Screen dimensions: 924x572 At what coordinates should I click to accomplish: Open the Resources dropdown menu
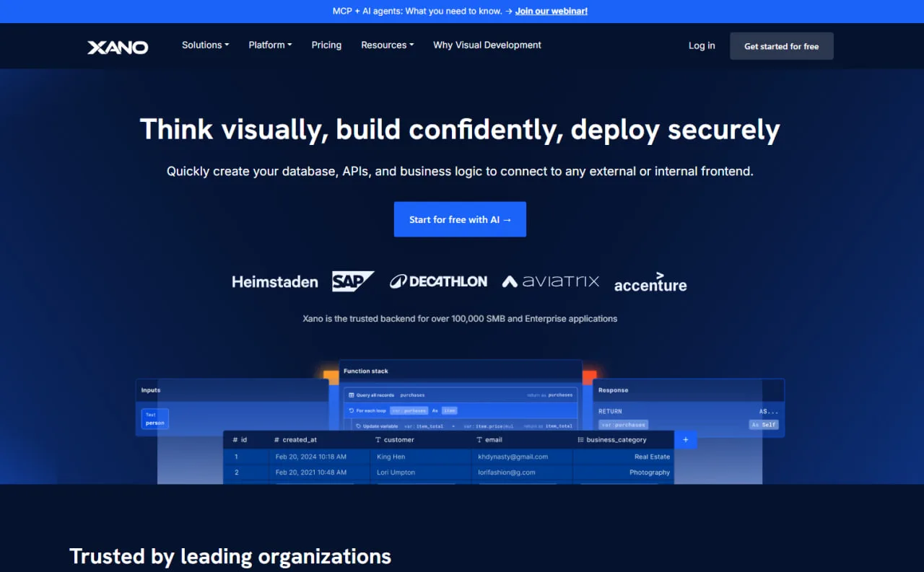387,45
